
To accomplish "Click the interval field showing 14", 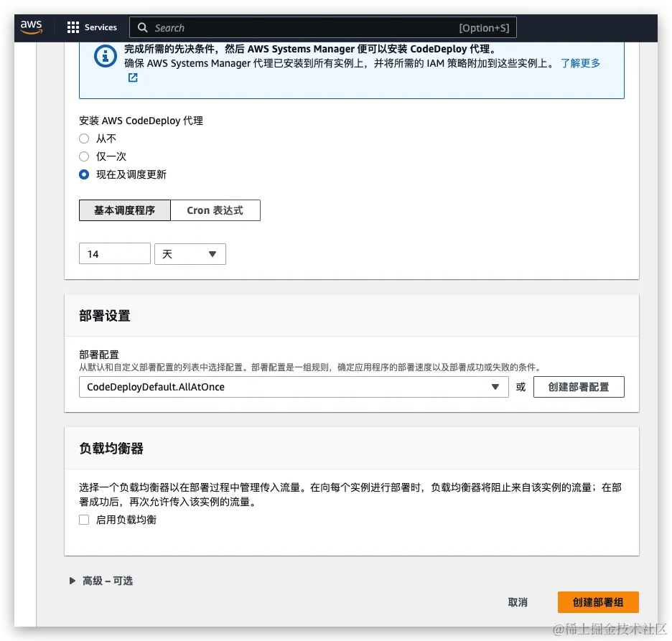I will pyautogui.click(x=115, y=253).
